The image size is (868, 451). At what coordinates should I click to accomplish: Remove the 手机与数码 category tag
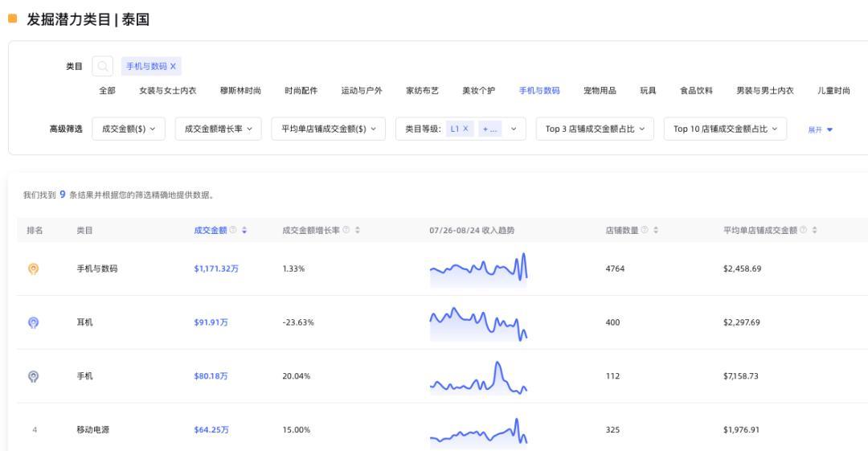[173, 66]
